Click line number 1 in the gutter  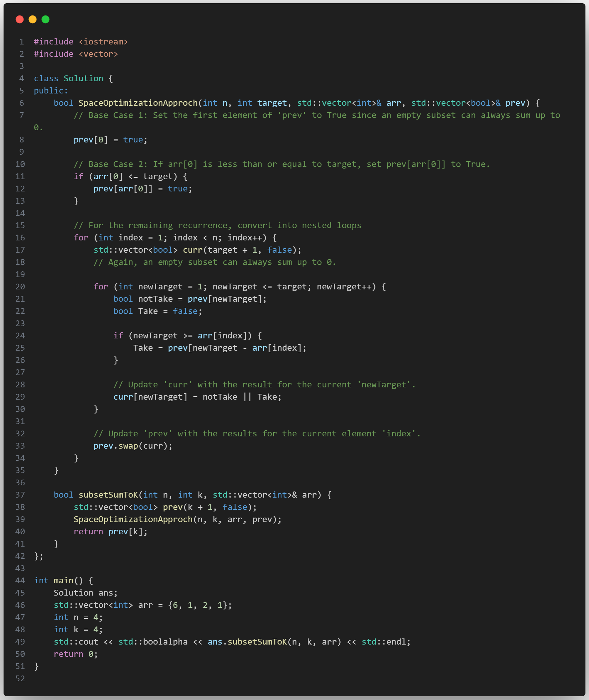point(21,42)
